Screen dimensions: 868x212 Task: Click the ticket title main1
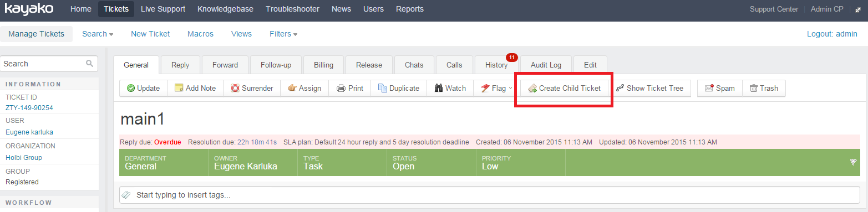tap(143, 119)
